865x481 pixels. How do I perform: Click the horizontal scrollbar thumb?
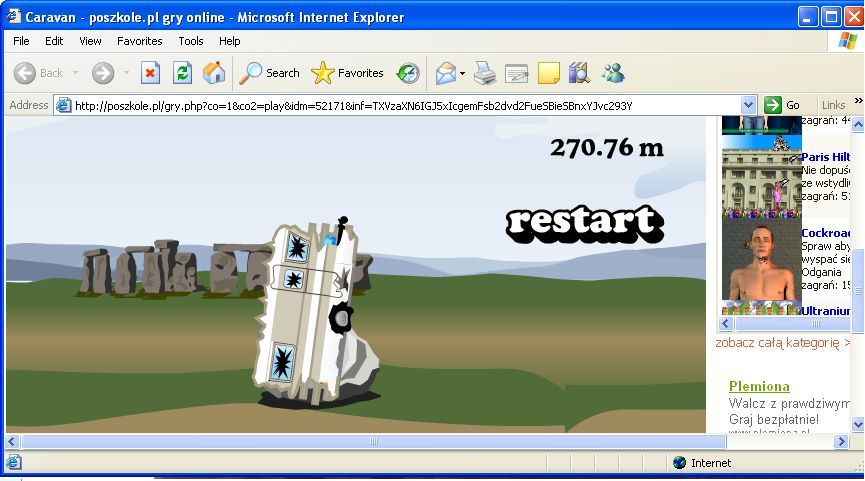(x=373, y=441)
